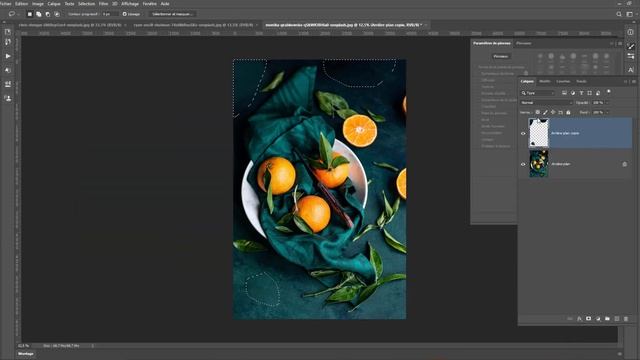640x360 pixels.
Task: Open the layer filter Type dropdown
Action: [x=538, y=93]
